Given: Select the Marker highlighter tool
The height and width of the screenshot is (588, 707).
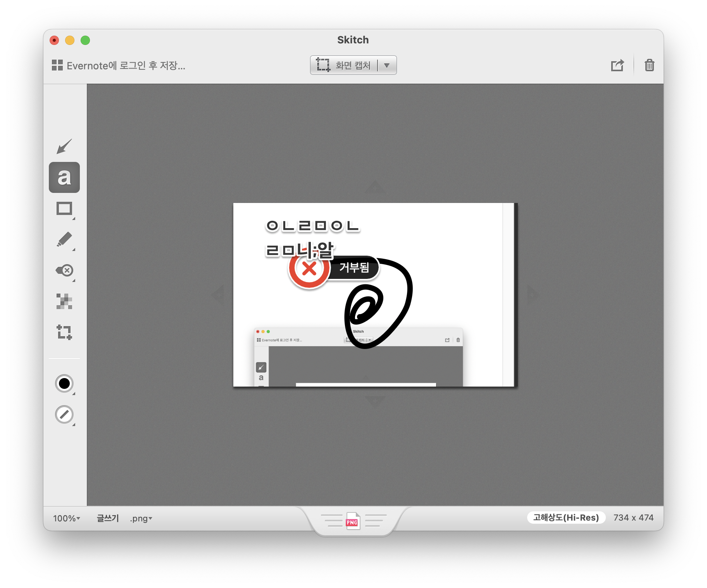Looking at the screenshot, I should (x=64, y=239).
